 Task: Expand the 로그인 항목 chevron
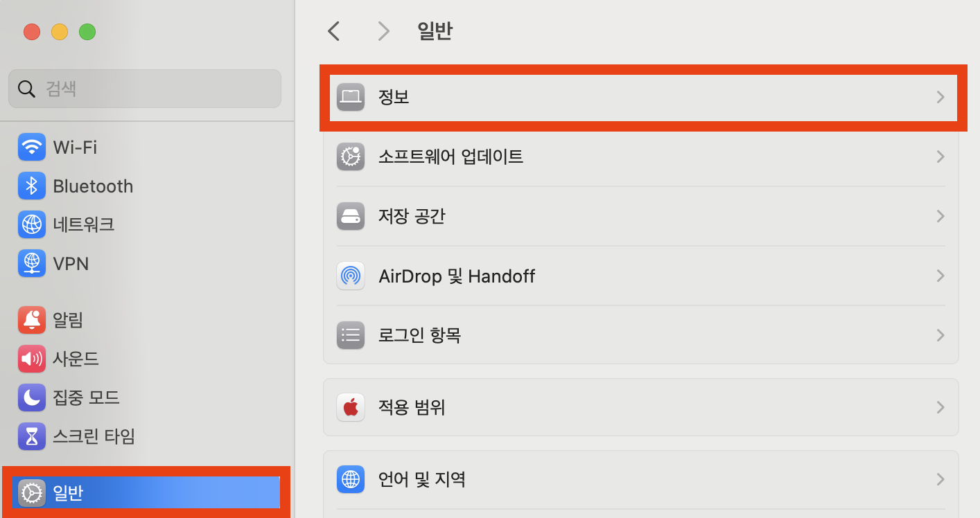click(940, 335)
